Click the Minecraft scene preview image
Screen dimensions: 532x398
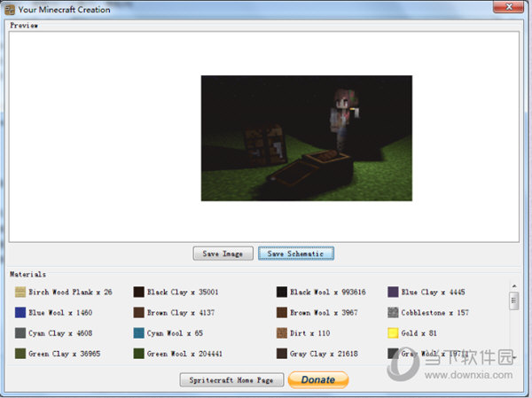click(306, 137)
